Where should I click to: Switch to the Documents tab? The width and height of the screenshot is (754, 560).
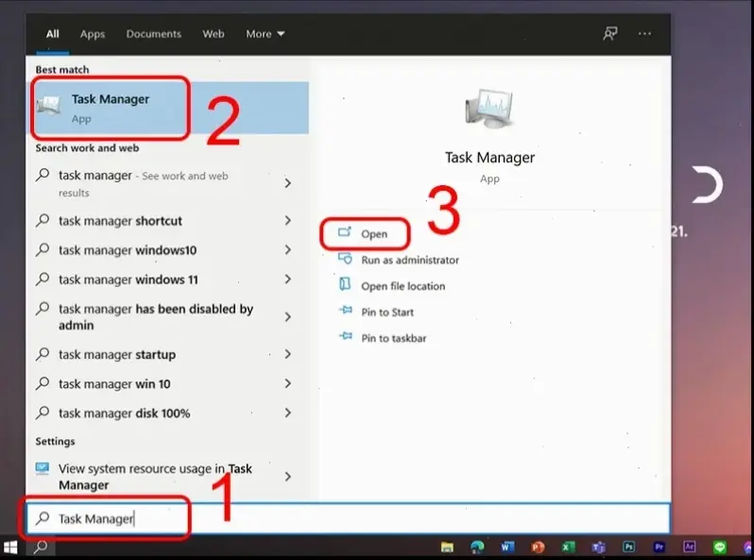click(x=154, y=34)
